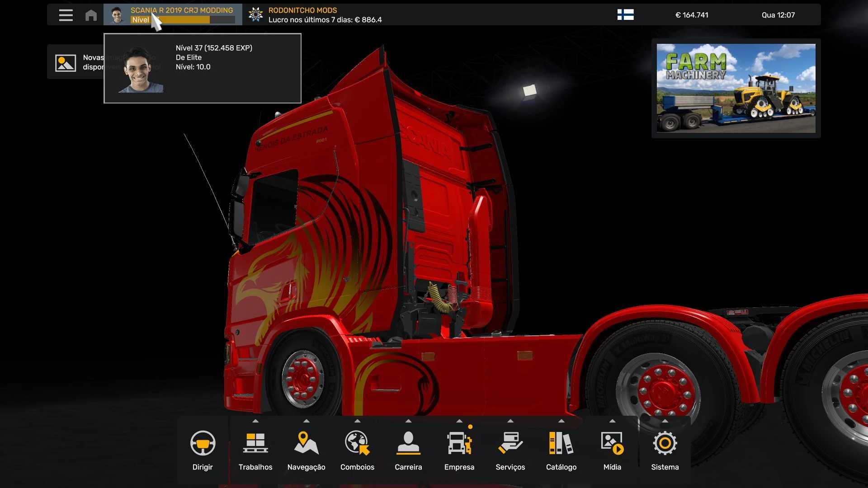Open the Farm Machinery DLC banner
This screenshot has height=488, width=868.
736,88
